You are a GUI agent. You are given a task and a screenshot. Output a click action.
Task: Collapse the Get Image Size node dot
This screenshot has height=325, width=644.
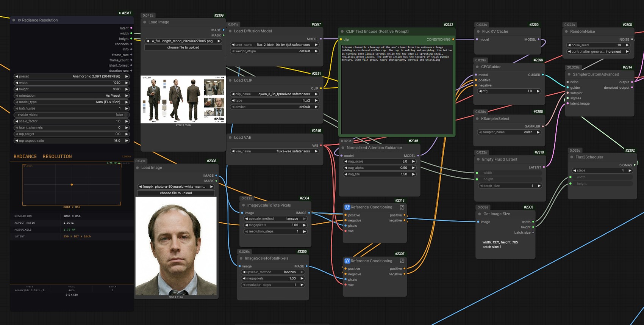[x=479, y=214]
